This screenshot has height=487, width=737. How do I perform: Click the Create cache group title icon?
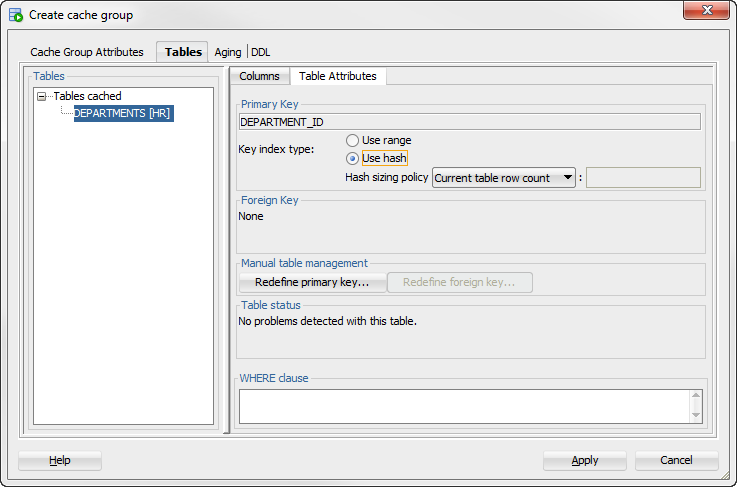pyautogui.click(x=16, y=15)
